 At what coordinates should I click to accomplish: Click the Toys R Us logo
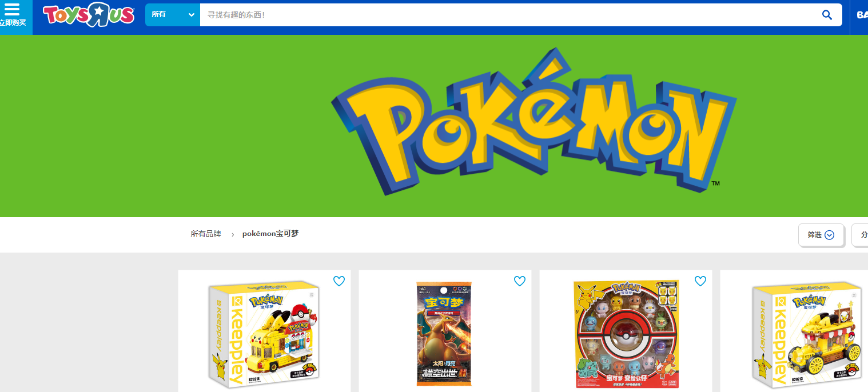tap(89, 15)
